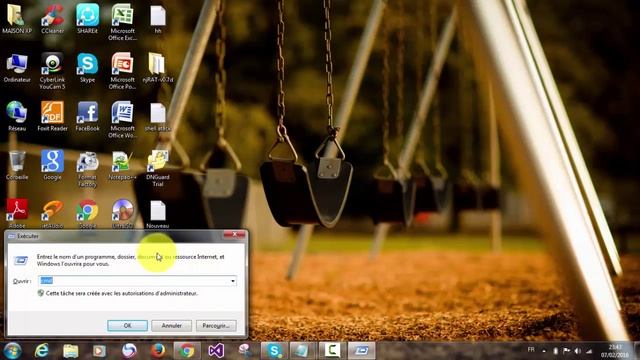
Task: Click Annuler in the Exécuter dialog
Action: pos(171,325)
